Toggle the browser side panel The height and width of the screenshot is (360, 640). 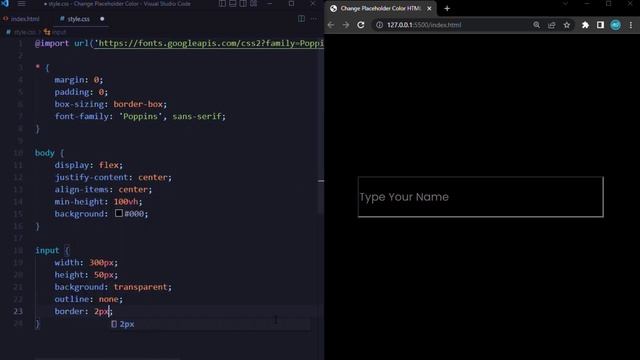pyautogui.click(x=600, y=25)
